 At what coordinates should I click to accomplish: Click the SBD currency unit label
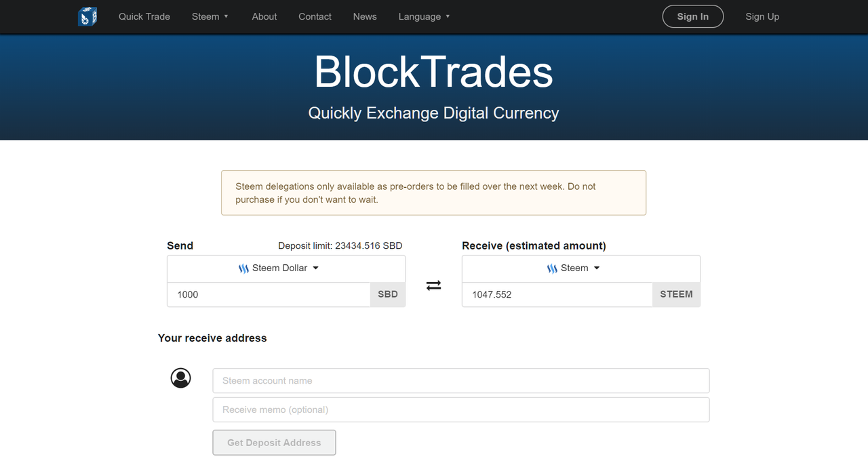tap(388, 294)
